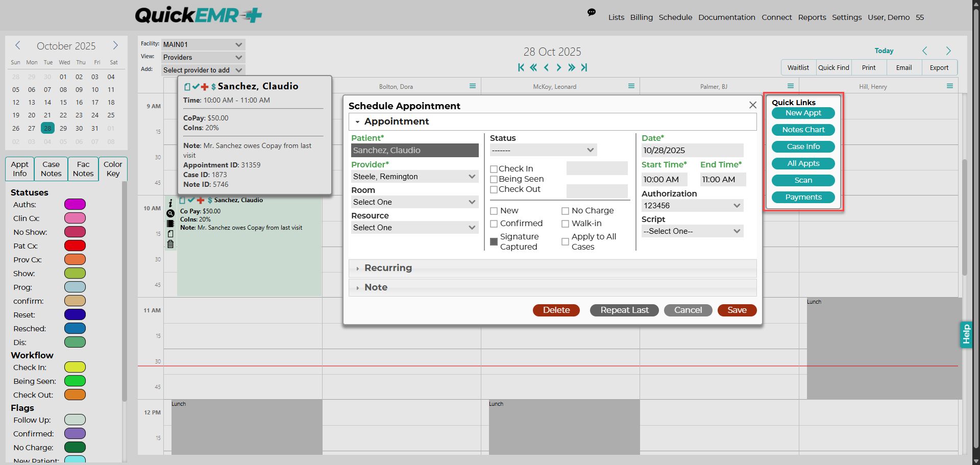Click the blank document icon under the notebook icon
This screenshot has width=980, height=465.
pos(170,234)
